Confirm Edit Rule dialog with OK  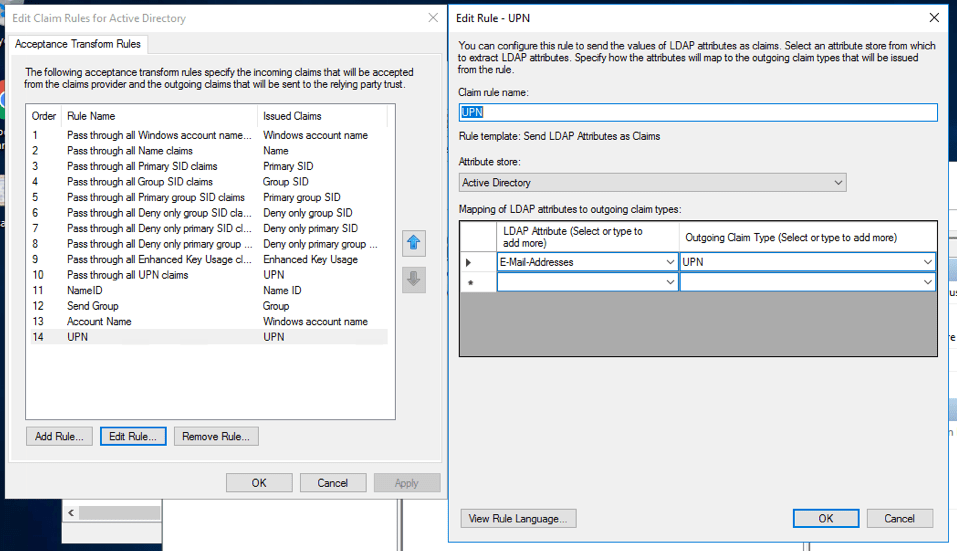[x=825, y=518]
